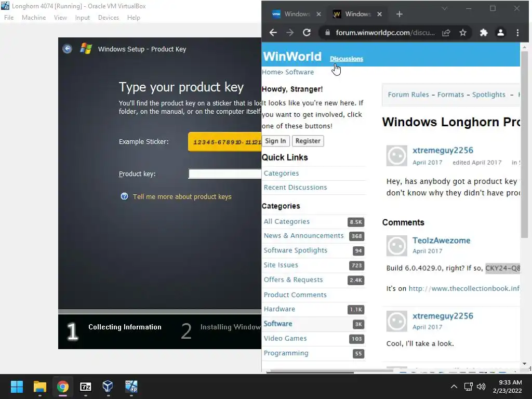Click the Sign In button
Image resolution: width=532 pixels, height=399 pixels.
click(x=275, y=141)
